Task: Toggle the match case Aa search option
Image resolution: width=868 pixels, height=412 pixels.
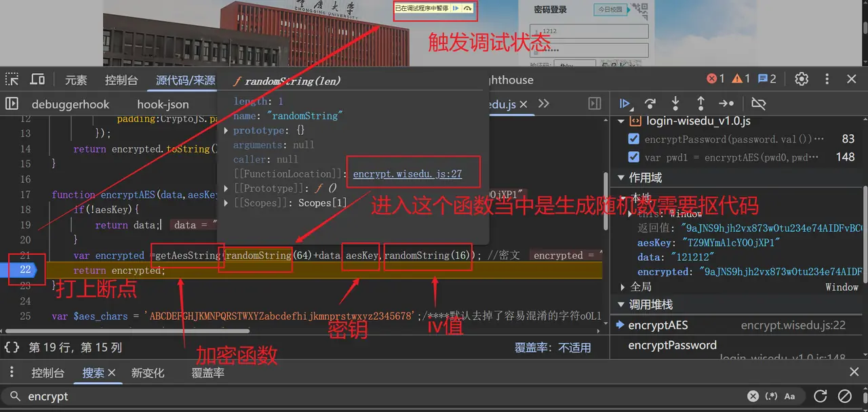Action: pos(789,396)
